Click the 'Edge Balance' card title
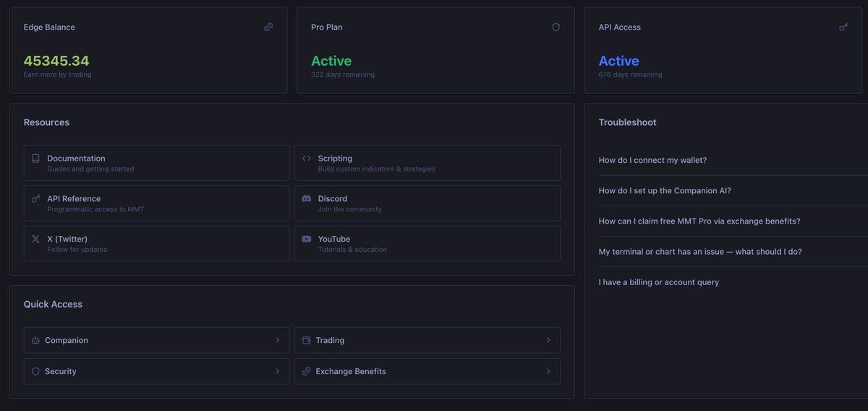This screenshot has width=868, height=411. pos(49,27)
